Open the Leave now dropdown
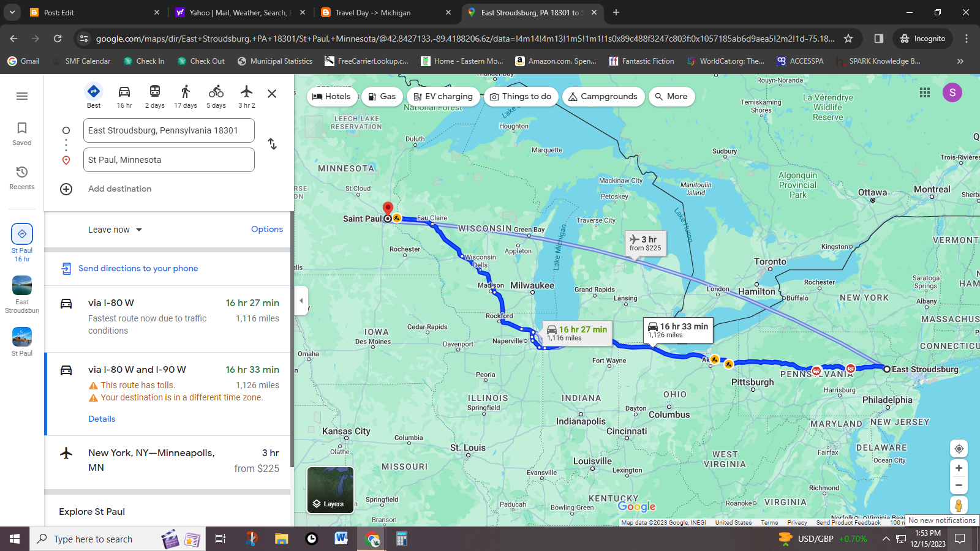The width and height of the screenshot is (980, 551). pyautogui.click(x=115, y=230)
